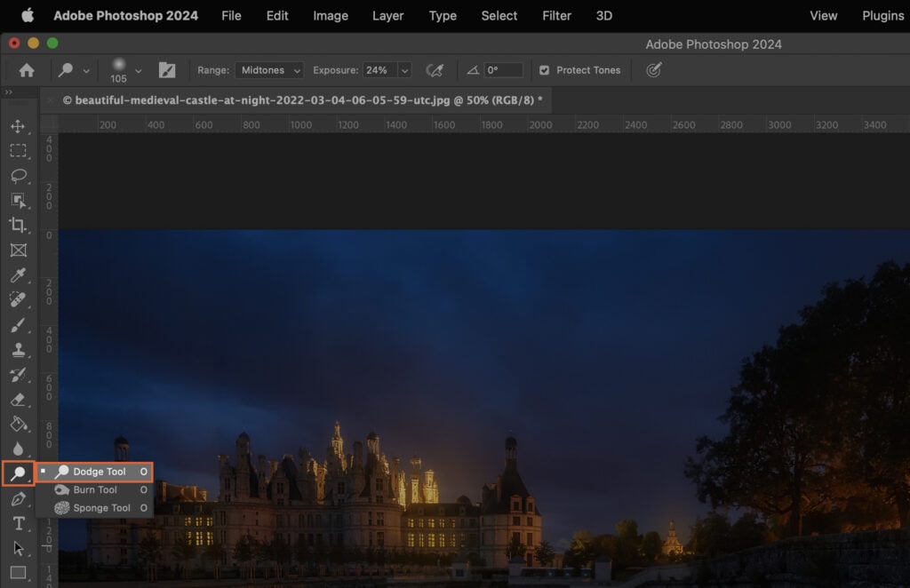This screenshot has width=910, height=588.
Task: Uncheck the Protect Tones option
Action: click(x=545, y=69)
